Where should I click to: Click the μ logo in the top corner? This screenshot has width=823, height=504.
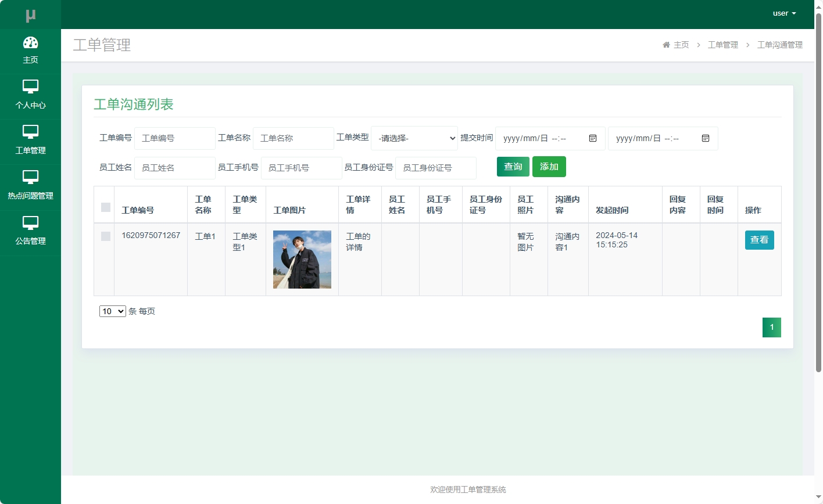click(31, 14)
